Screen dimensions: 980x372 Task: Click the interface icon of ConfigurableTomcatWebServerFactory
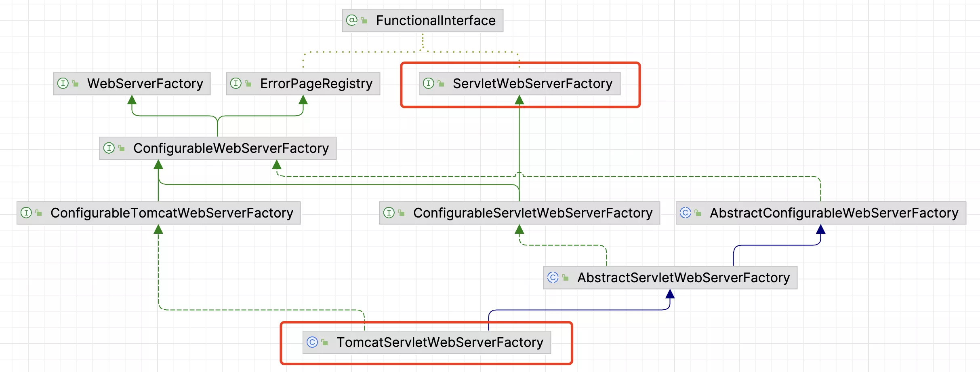(26, 213)
